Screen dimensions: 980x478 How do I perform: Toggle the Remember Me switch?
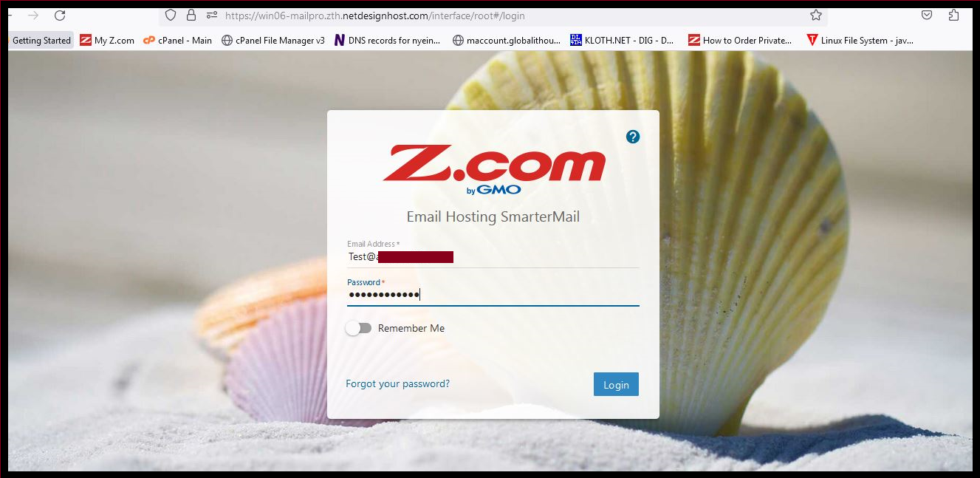(359, 328)
